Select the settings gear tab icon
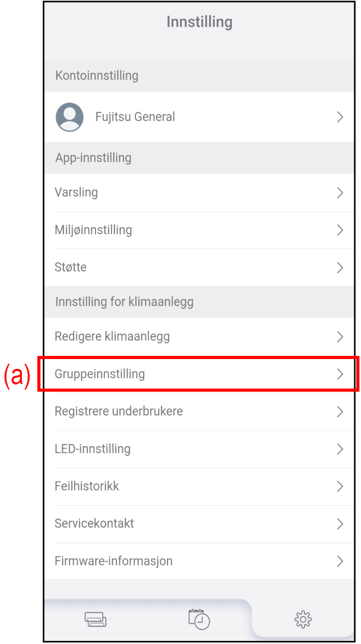Viewport: 361px width, 644px height. click(302, 619)
